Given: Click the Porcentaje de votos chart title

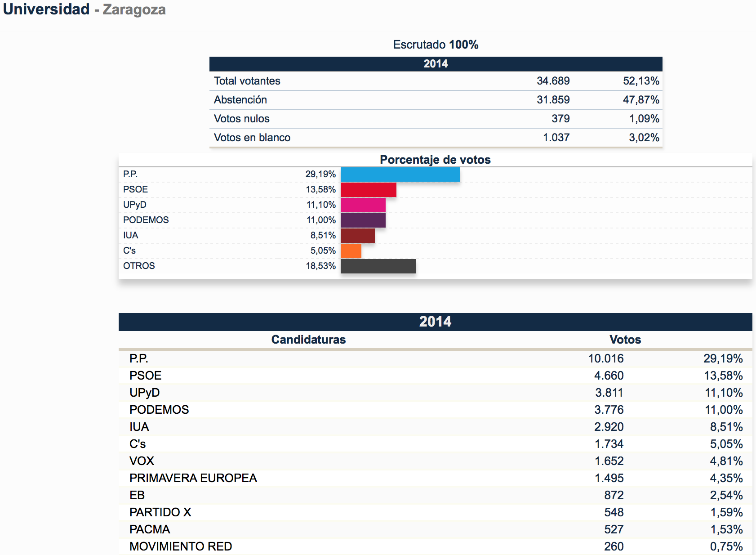Looking at the screenshot, I should tap(435, 160).
